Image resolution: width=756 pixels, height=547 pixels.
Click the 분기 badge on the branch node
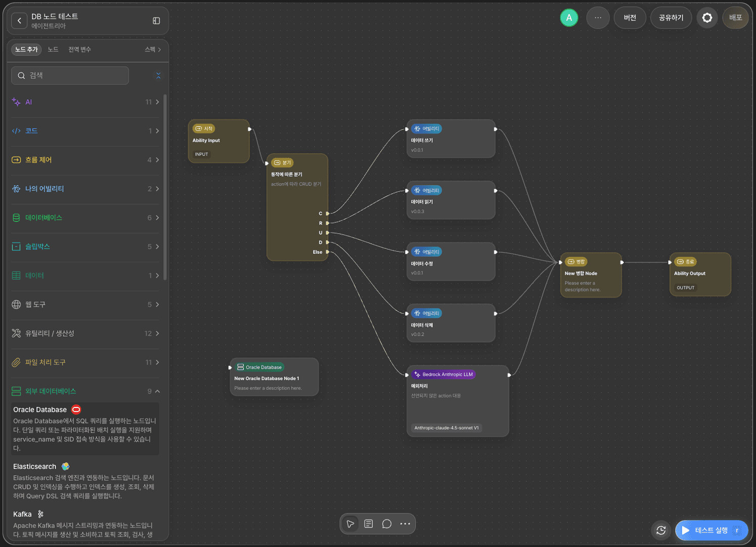[282, 163]
